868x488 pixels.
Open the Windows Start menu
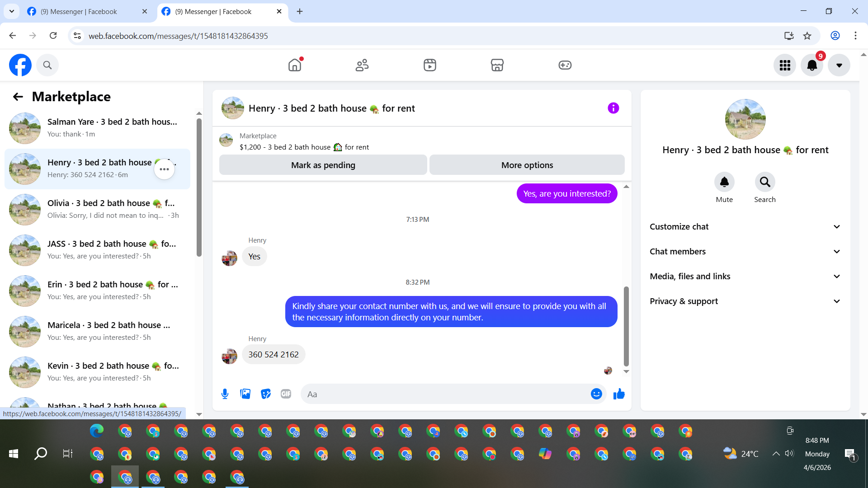14,454
